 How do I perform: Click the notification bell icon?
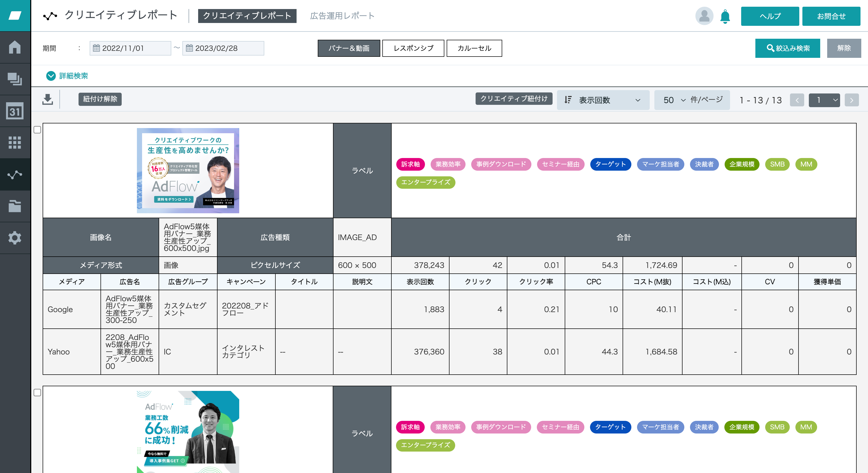click(725, 16)
